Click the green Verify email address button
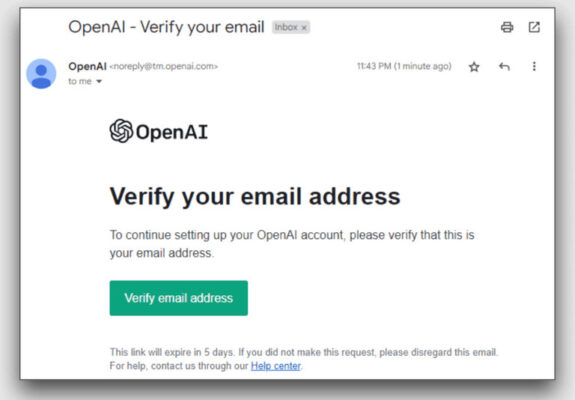The image size is (575, 400). click(x=179, y=298)
